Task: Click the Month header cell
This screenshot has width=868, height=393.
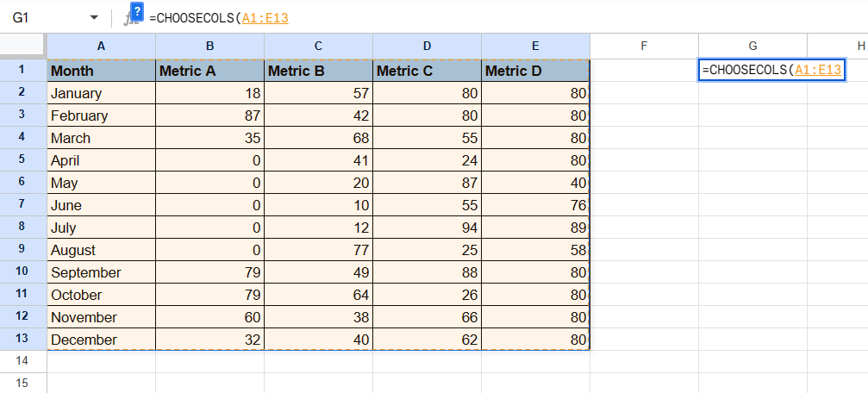Action: (101, 71)
